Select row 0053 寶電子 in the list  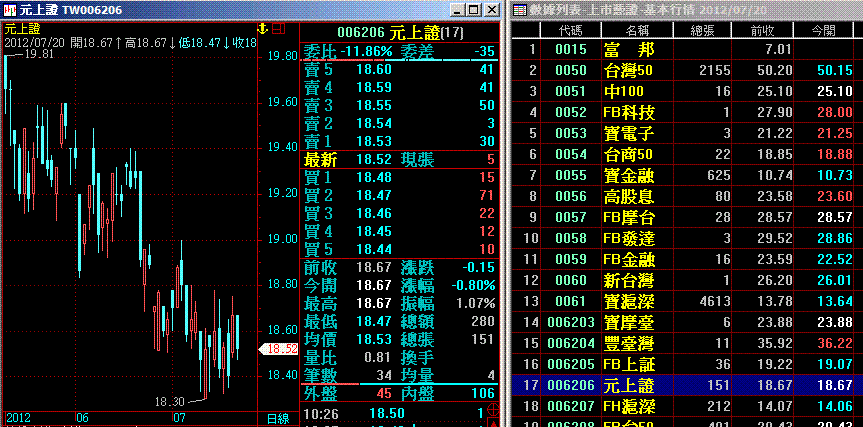pyautogui.click(x=687, y=133)
